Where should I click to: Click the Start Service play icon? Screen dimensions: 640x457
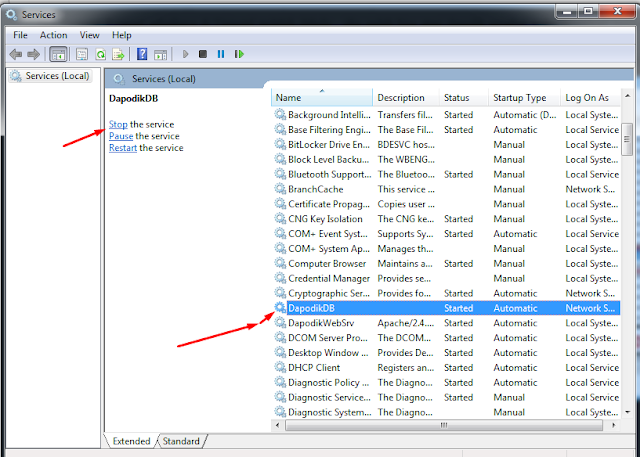click(185, 54)
